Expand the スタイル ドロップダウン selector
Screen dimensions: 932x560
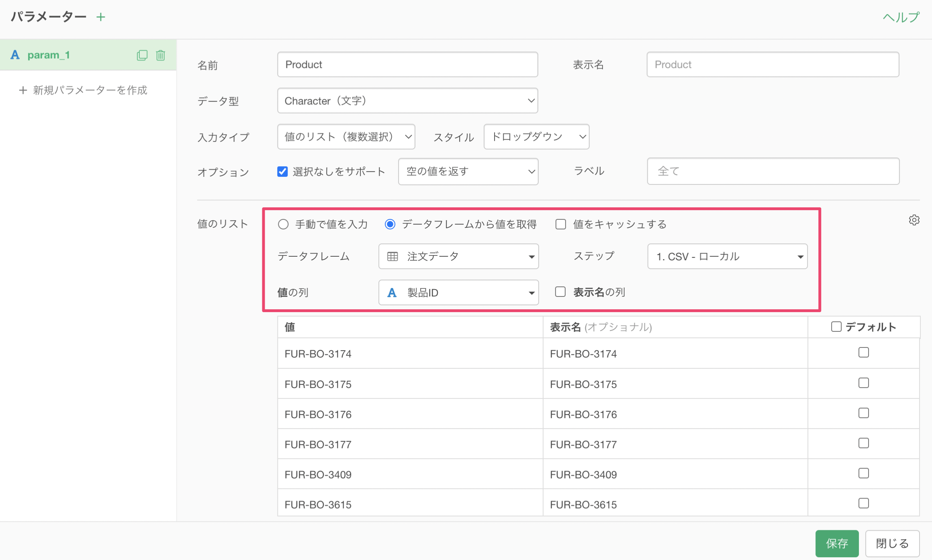[536, 137]
